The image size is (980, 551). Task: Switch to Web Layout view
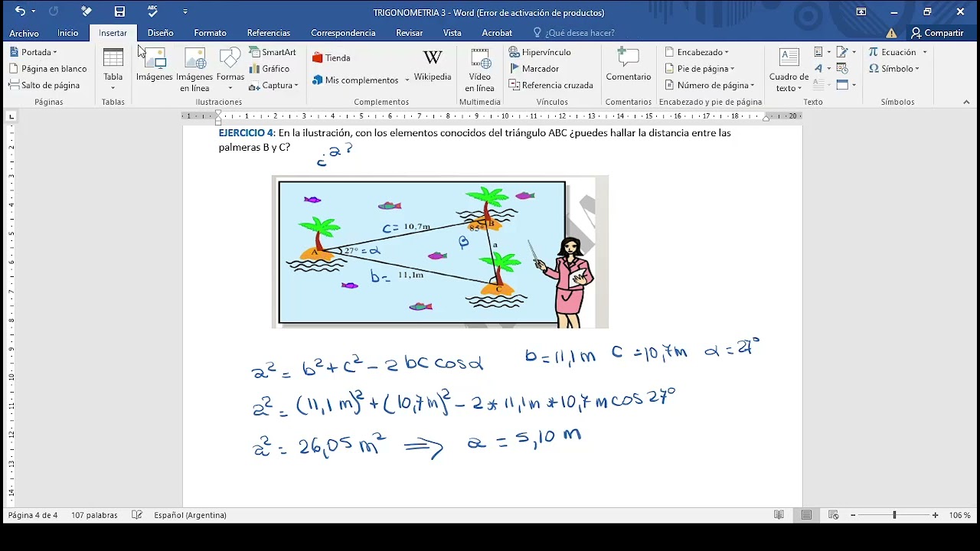(834, 515)
